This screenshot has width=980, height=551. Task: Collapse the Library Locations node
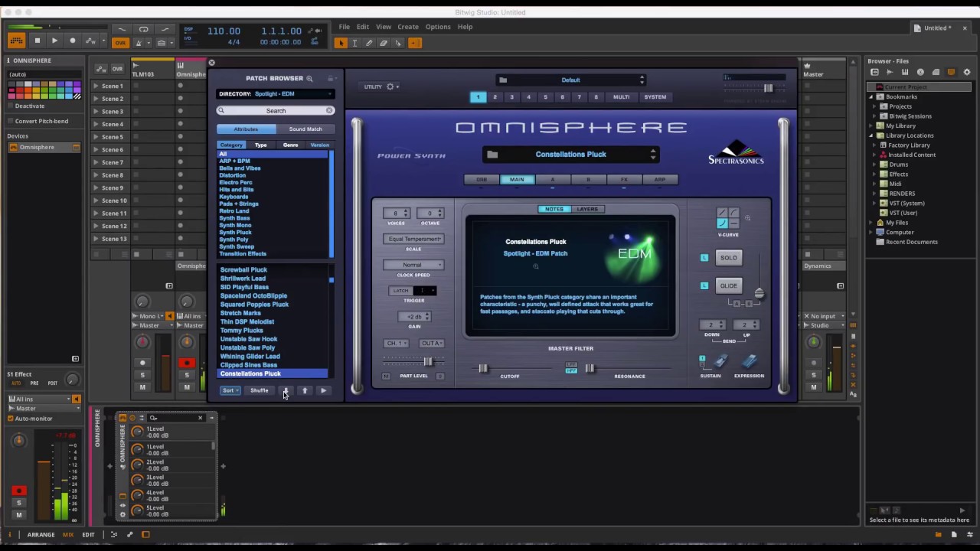click(x=871, y=135)
